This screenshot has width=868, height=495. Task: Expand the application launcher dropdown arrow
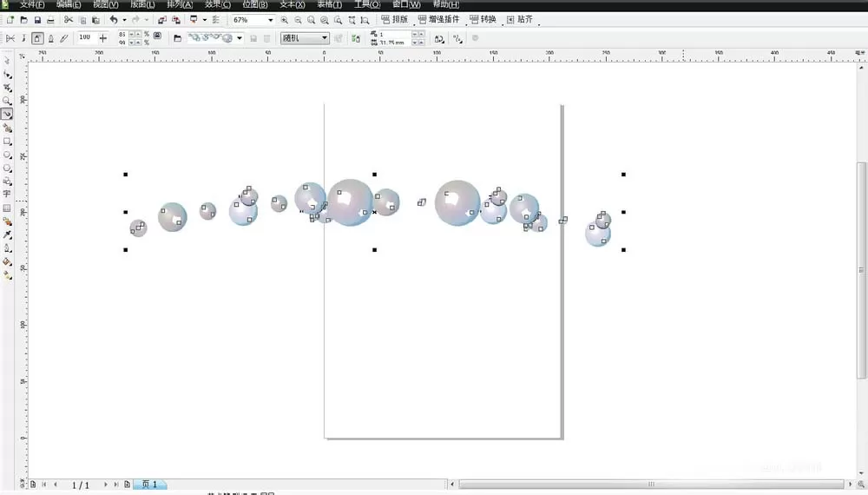pos(205,20)
